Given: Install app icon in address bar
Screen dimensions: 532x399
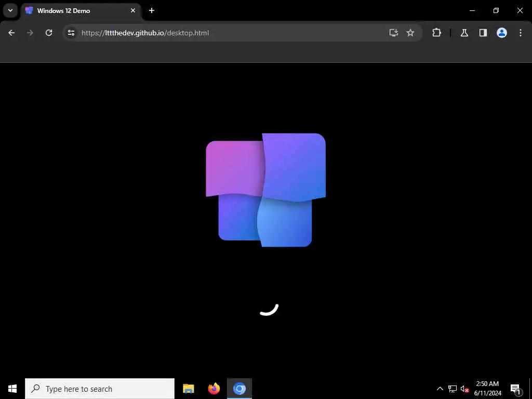Looking at the screenshot, I should click(394, 33).
